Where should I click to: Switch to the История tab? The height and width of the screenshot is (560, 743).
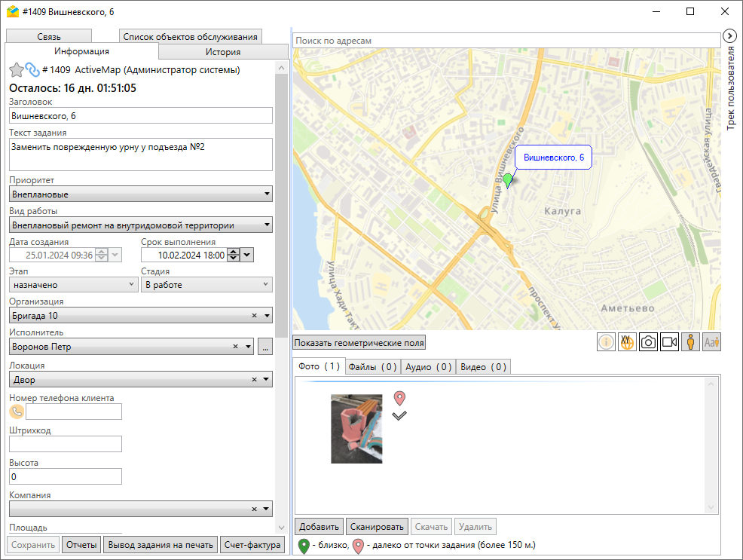[x=222, y=52]
